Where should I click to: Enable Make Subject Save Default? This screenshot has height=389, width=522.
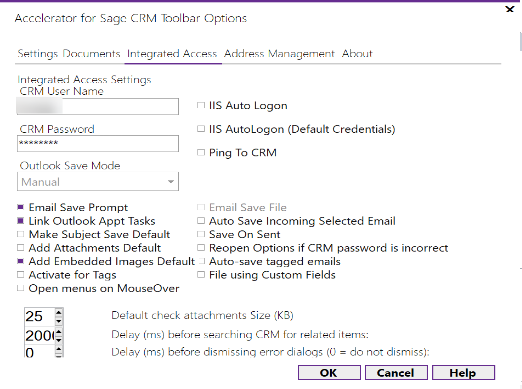[x=20, y=234]
